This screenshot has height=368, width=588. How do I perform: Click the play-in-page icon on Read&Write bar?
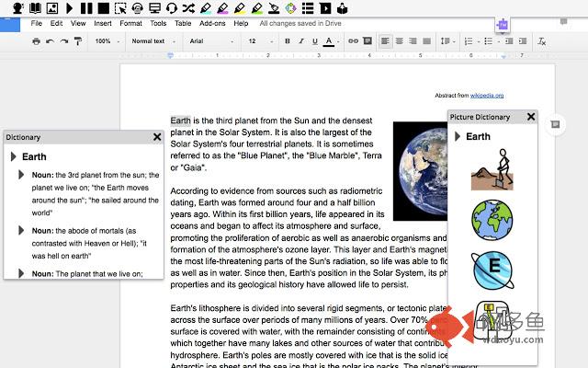[x=325, y=8]
